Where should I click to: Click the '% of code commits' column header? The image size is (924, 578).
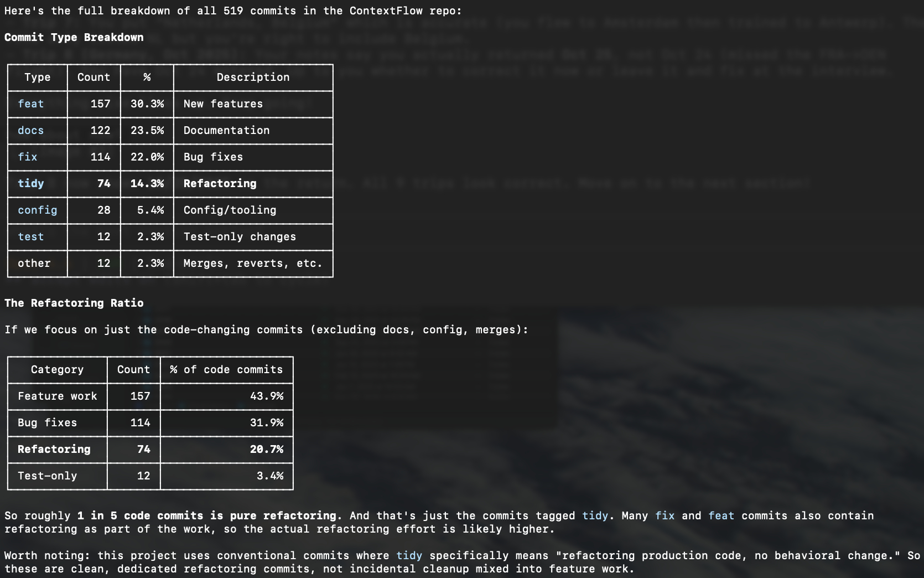point(226,370)
